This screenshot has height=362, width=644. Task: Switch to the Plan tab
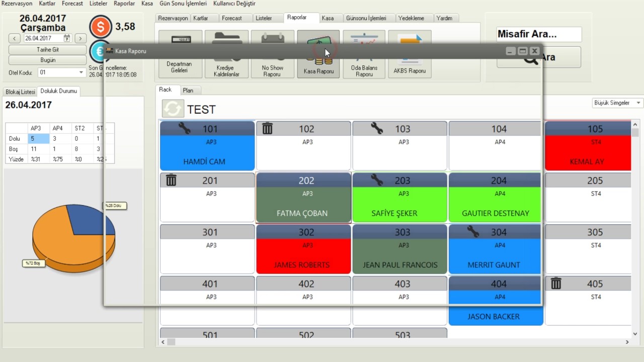191,90
